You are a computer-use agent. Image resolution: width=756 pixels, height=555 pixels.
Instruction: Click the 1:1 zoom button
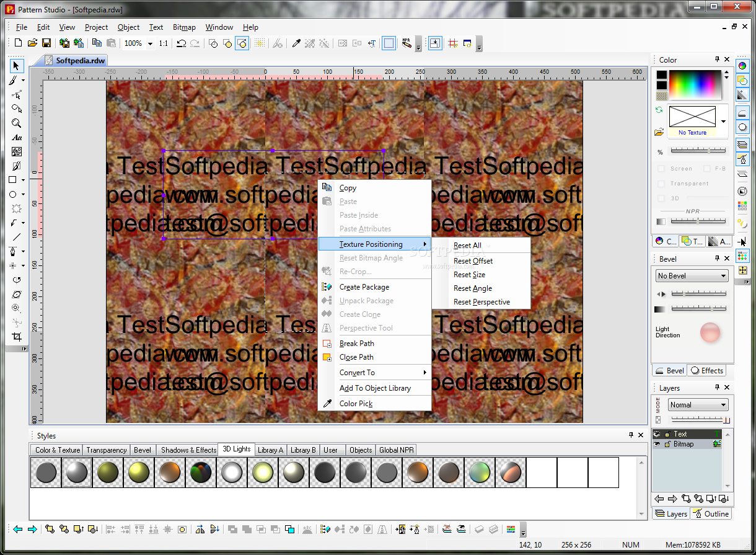click(163, 43)
